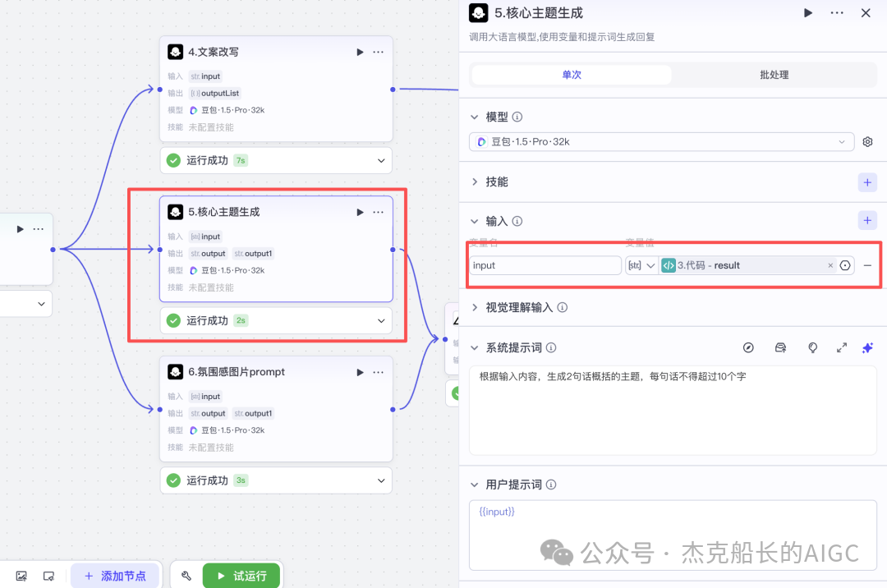Show info tooltip for 视觉理解输入
This screenshot has height=588, width=887.
pos(563,308)
